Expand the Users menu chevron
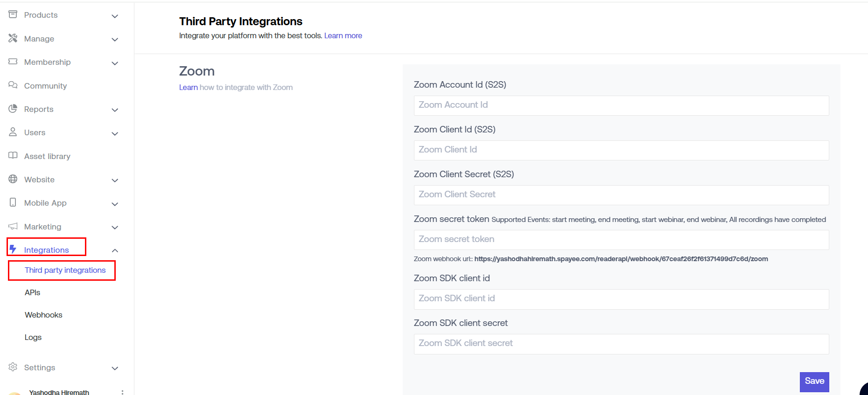 (x=115, y=133)
